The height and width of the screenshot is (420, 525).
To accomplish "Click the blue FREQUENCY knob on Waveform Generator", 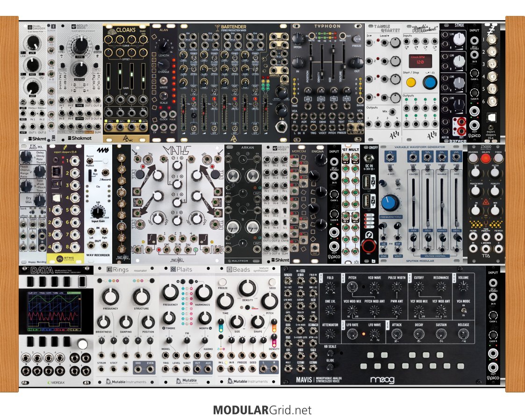I will click(389, 203).
